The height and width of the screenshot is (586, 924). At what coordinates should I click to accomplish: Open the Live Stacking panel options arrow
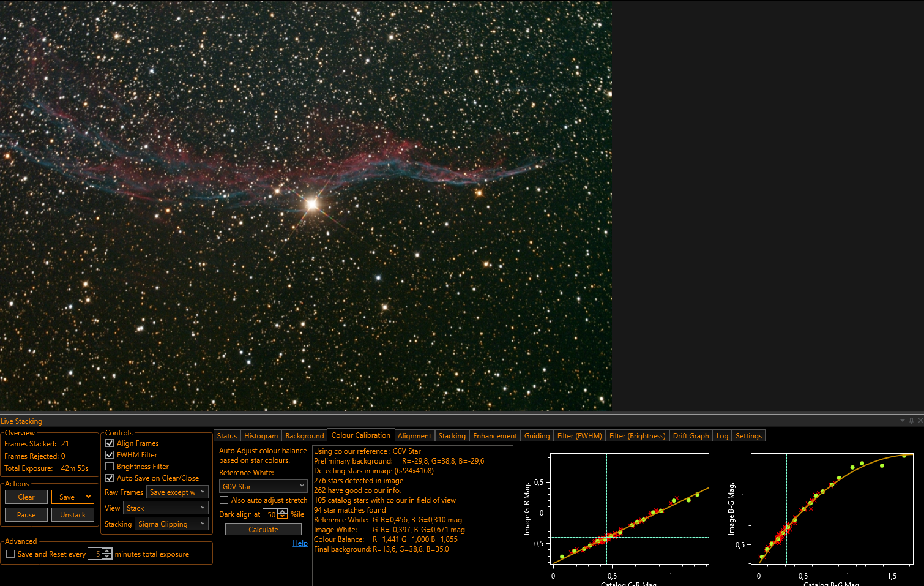(902, 421)
